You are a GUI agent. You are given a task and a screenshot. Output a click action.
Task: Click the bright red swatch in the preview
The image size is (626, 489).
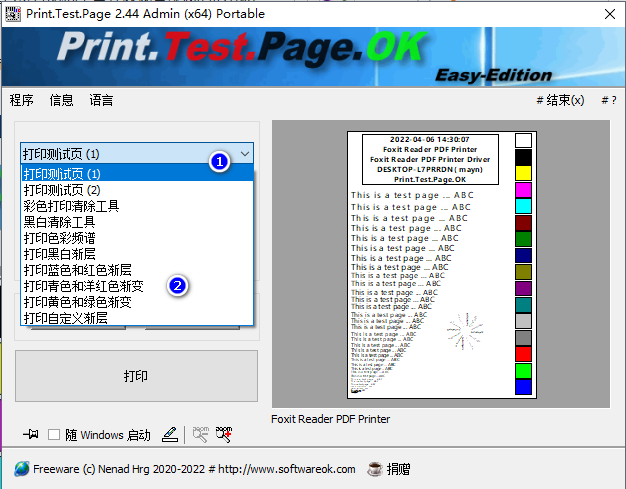pos(523,354)
